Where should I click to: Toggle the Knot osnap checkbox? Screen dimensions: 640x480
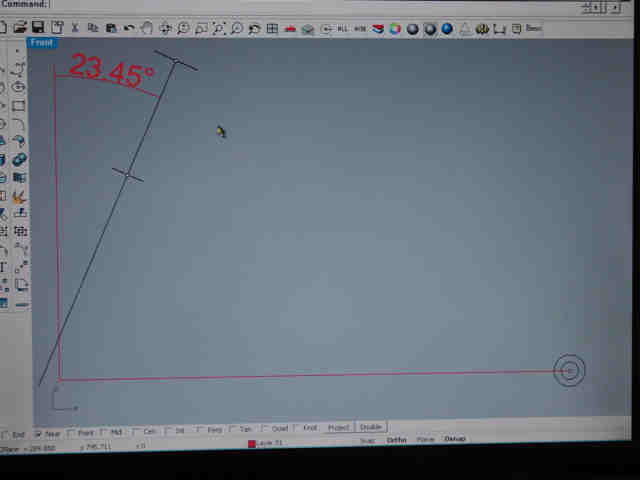point(297,428)
